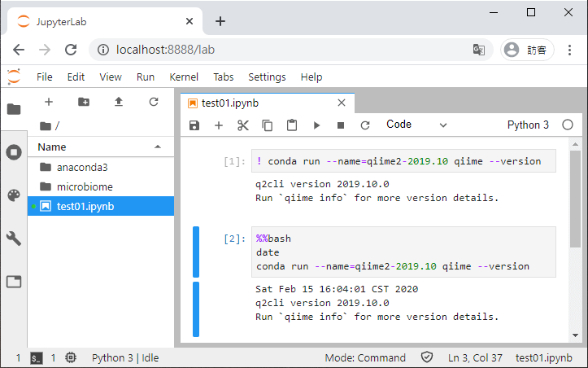Viewport: 588px width, 368px height.
Task: Open the cell type Code dropdown
Action: pyautogui.click(x=416, y=125)
